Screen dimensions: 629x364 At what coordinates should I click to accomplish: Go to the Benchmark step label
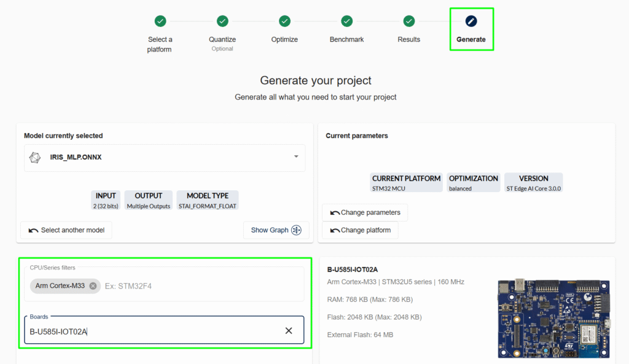click(346, 39)
